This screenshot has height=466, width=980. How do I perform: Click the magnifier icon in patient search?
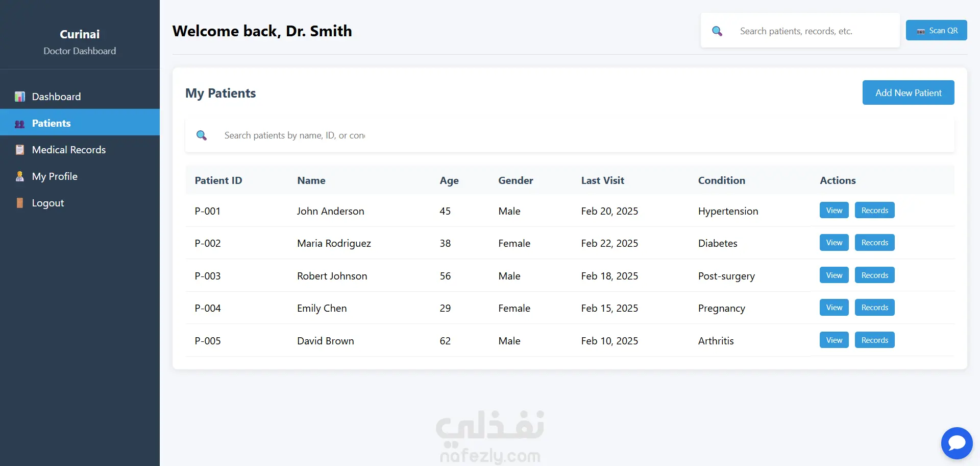coord(202,135)
